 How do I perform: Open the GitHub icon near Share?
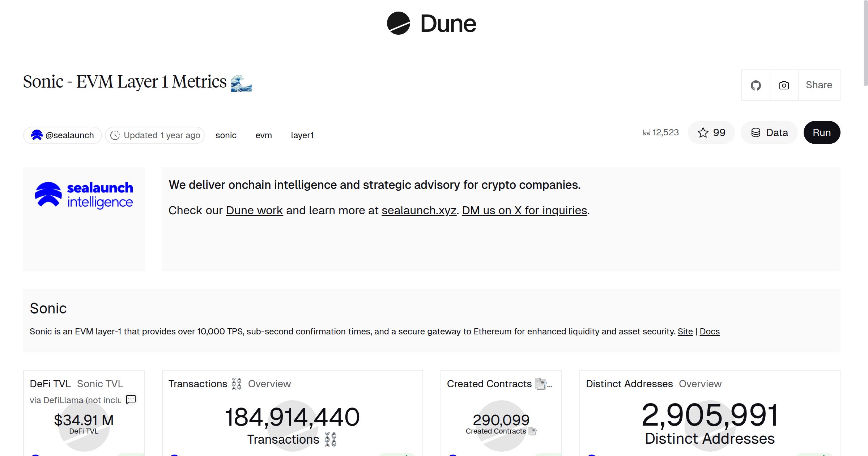point(756,85)
